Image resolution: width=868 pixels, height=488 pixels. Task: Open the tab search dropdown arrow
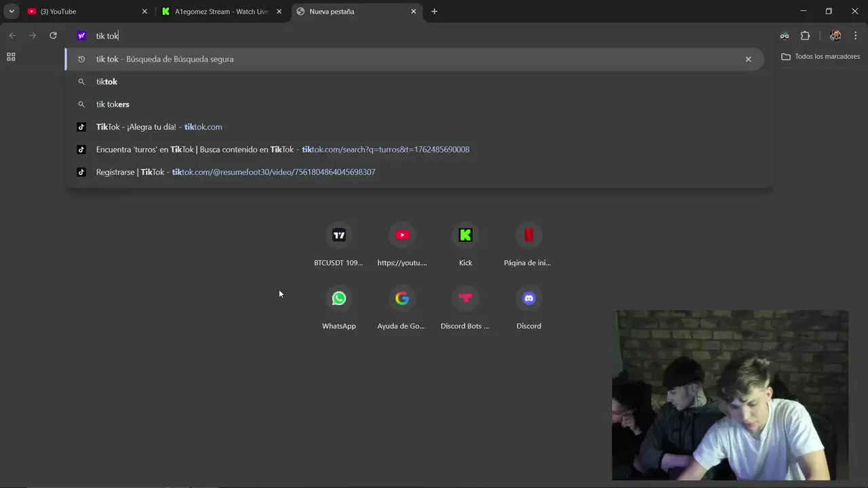(x=12, y=12)
